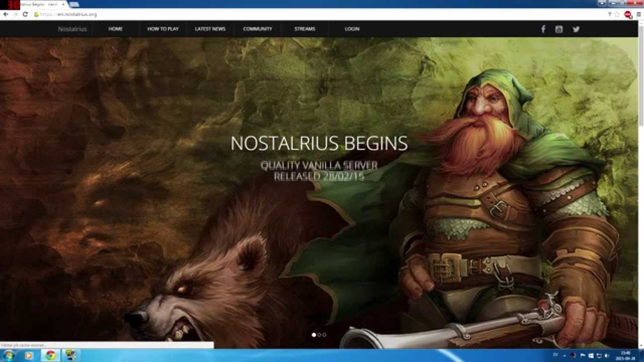Click the page vertical scrollbar thumb
Screen dimensions: 644x362
(x=641, y=75)
